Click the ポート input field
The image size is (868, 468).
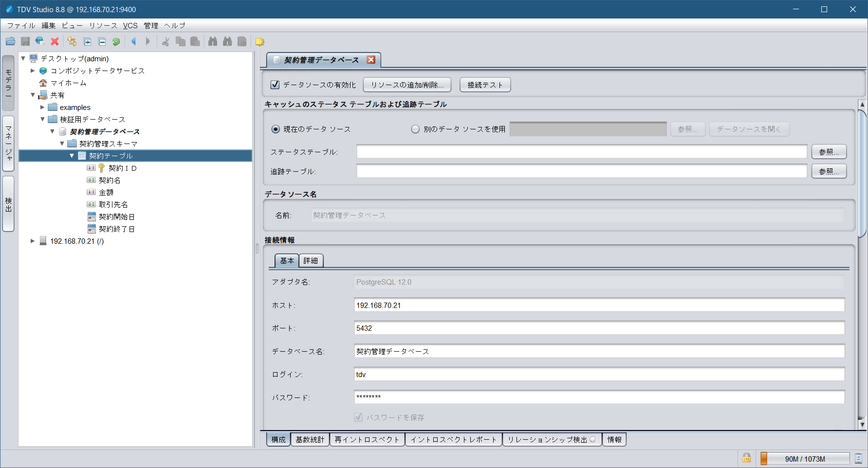(599, 328)
